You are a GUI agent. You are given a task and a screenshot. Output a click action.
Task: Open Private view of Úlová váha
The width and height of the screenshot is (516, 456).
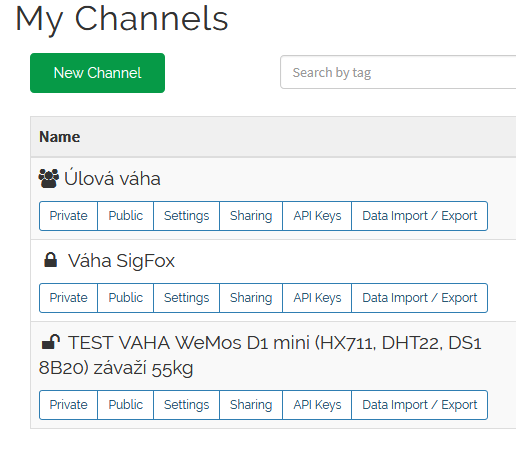click(x=68, y=216)
